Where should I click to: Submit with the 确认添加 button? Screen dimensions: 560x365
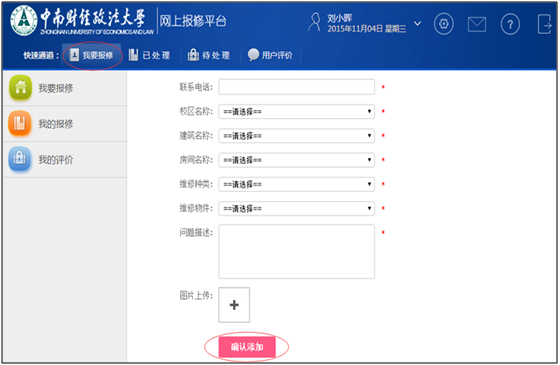(247, 347)
